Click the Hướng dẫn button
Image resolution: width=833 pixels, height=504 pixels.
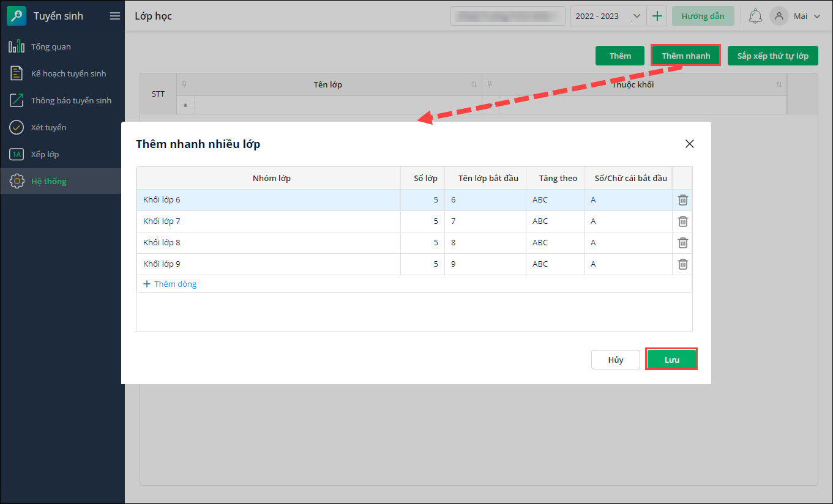point(703,16)
